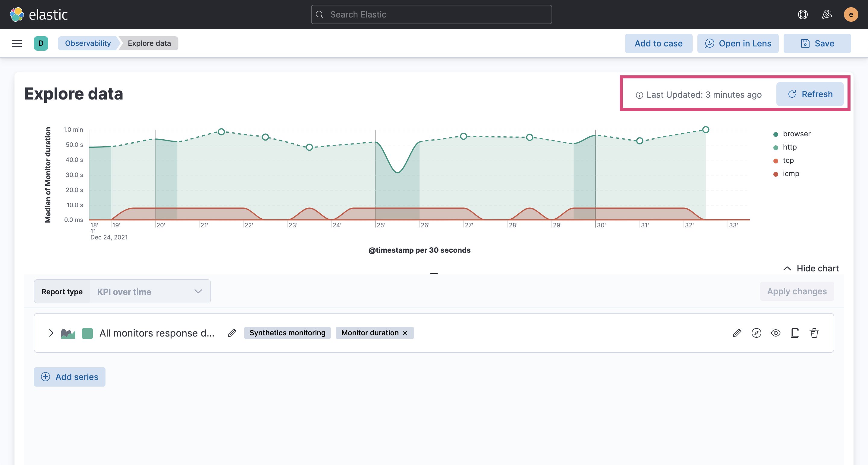Click series name All monitors response d...
The image size is (868, 465).
[157, 333]
